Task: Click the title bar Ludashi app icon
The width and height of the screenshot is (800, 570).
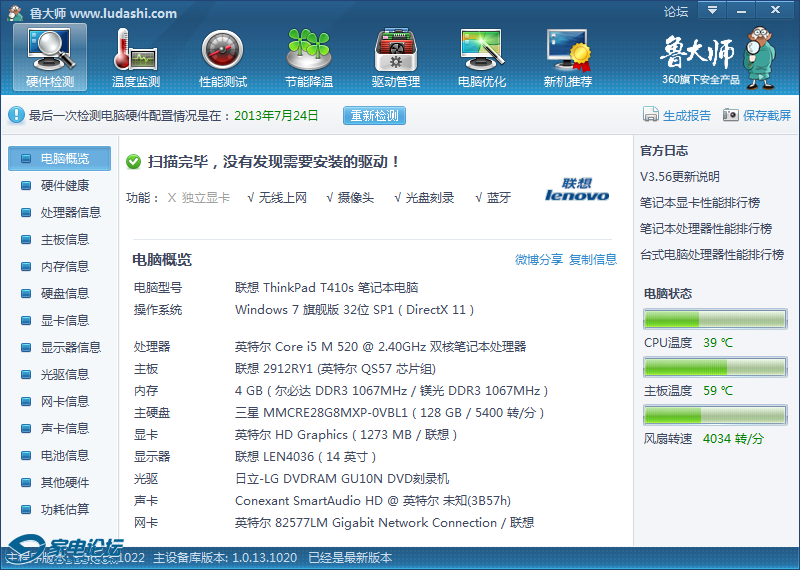Action: (16, 13)
